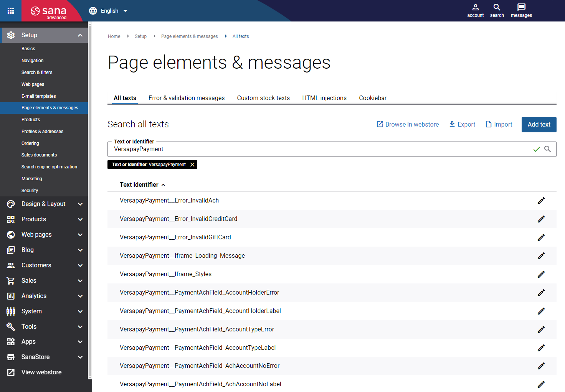Click the Tools wrench icon
This screenshot has height=392, width=565.
pyautogui.click(x=11, y=327)
